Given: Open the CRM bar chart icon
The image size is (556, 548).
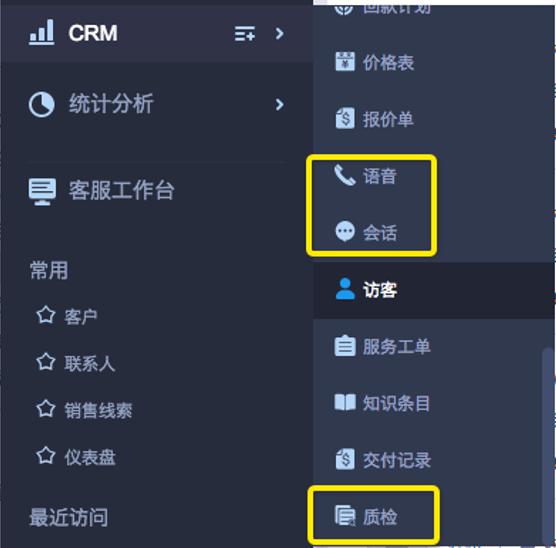Looking at the screenshot, I should [41, 32].
